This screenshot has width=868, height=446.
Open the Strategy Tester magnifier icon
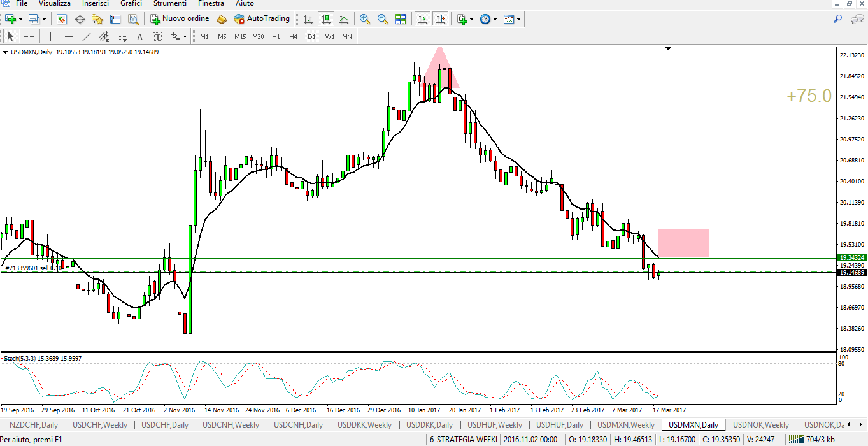pos(133,19)
